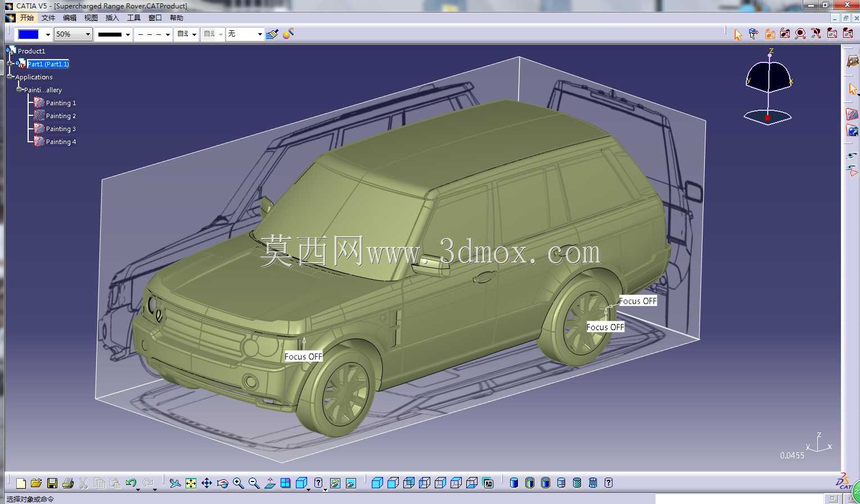The width and height of the screenshot is (860, 504).
Task: Click the Cut scissors icon
Action: click(x=84, y=483)
